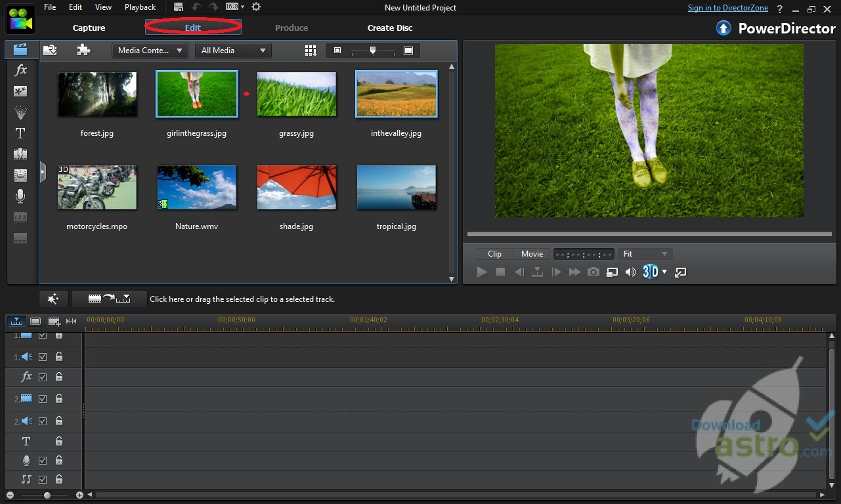
Task: Disable video track 1 checkbox
Action: [43, 335]
